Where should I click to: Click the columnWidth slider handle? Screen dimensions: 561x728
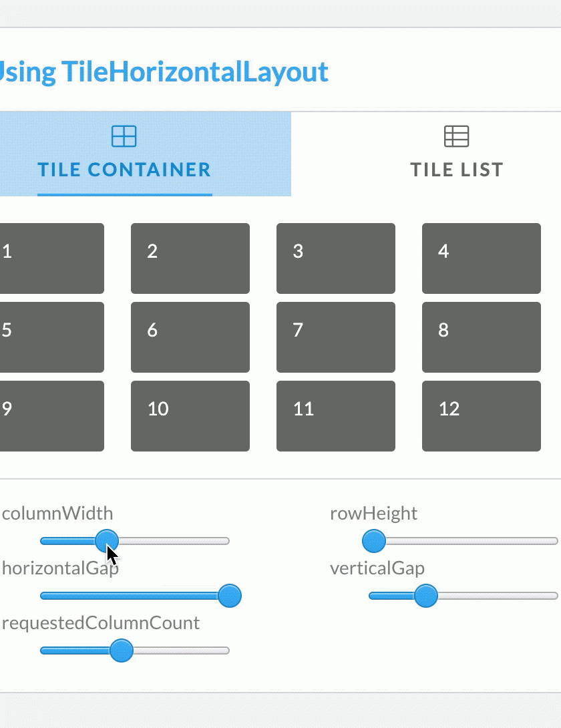[106, 541]
